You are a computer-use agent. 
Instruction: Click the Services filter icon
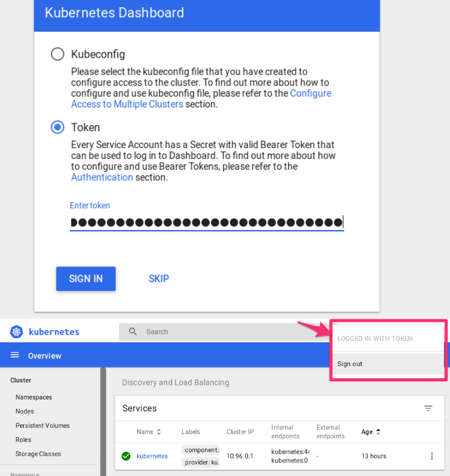point(428,408)
